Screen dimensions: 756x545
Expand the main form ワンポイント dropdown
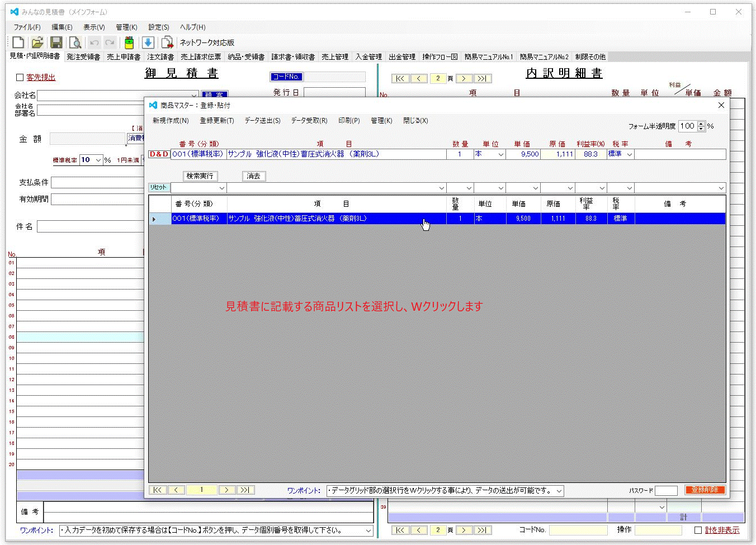(x=368, y=530)
